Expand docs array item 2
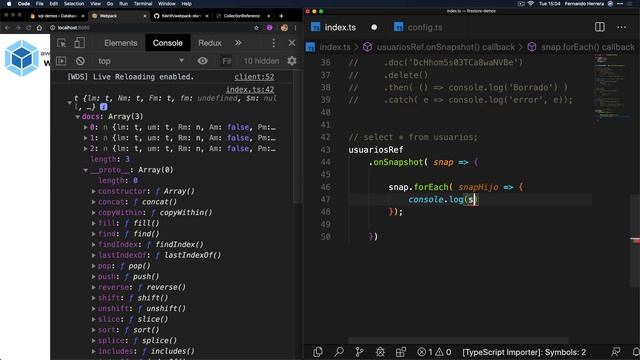Screen dimensions: 640x360 85,149
